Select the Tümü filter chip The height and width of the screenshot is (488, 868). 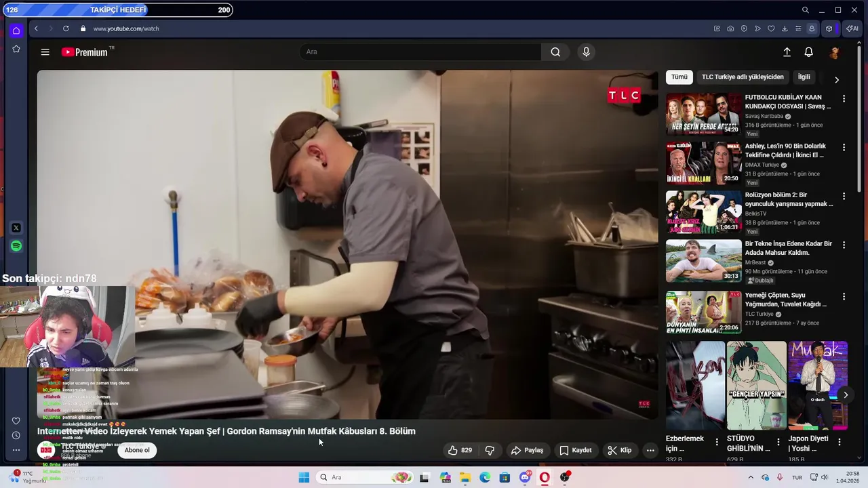pyautogui.click(x=679, y=77)
